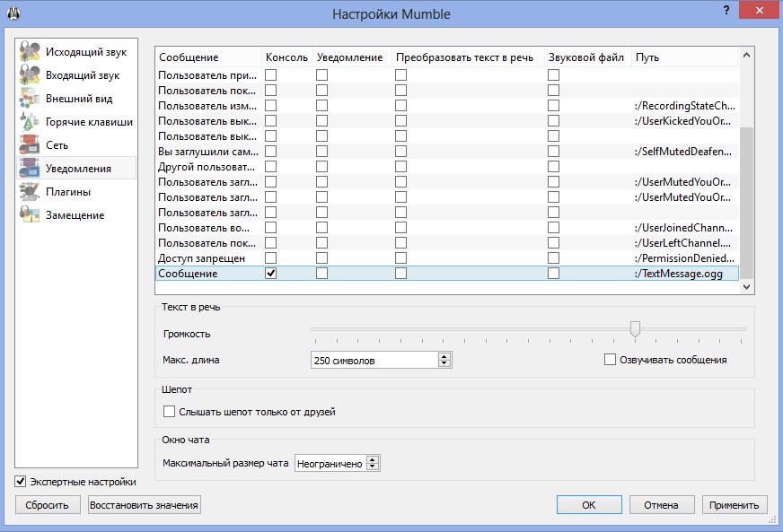Open the Внешний вид settings icon
Viewport: 783px width, 532px height.
pos(30,99)
